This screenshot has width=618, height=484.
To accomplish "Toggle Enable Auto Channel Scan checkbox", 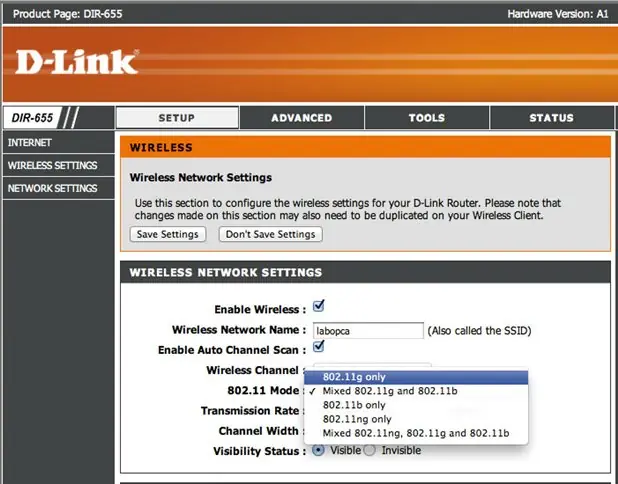I will (x=318, y=346).
